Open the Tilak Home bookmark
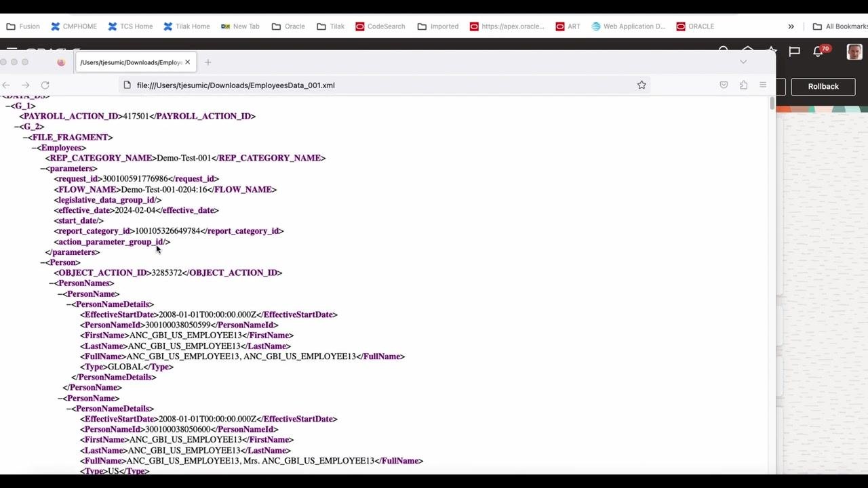This screenshot has width=868, height=488. pyautogui.click(x=186, y=26)
